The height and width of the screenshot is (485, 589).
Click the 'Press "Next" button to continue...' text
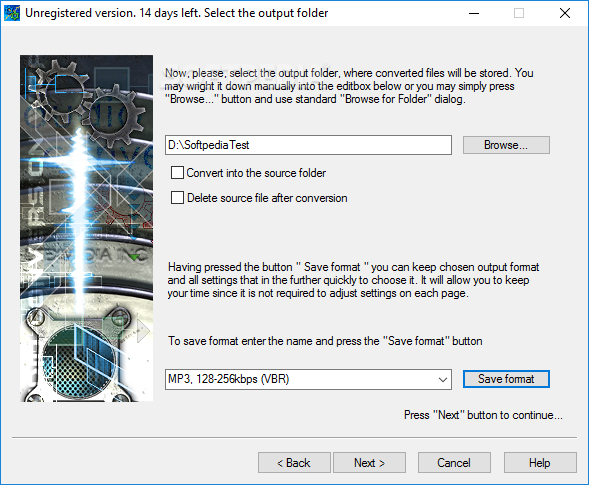pyautogui.click(x=483, y=415)
